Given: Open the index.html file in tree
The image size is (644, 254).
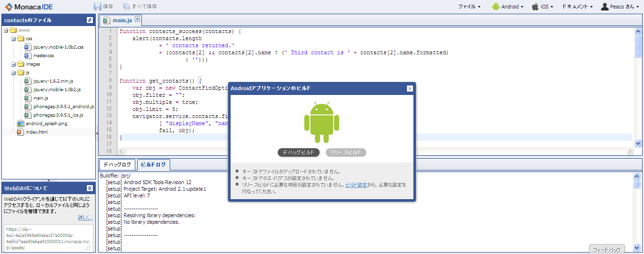Looking at the screenshot, I should point(36,132).
